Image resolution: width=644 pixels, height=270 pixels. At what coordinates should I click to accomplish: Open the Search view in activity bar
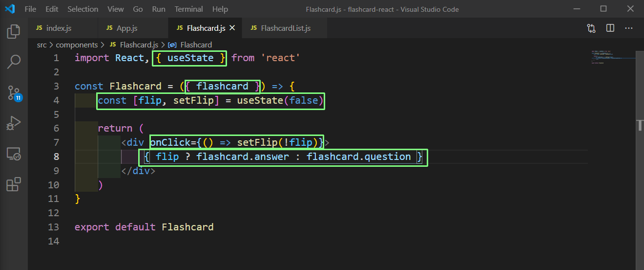[14, 62]
